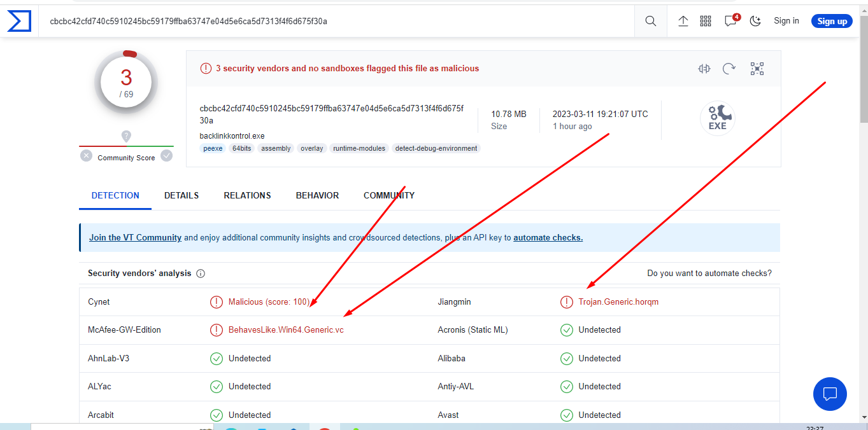
Task: Click 'Trojan.Generic.horqm' detection text
Action: (x=618, y=302)
